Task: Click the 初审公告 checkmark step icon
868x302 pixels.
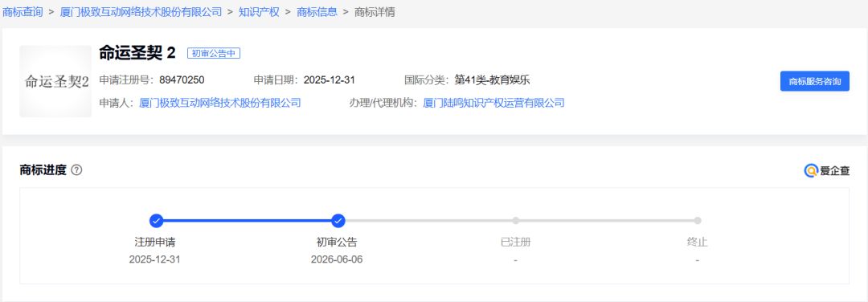Action: click(x=338, y=221)
